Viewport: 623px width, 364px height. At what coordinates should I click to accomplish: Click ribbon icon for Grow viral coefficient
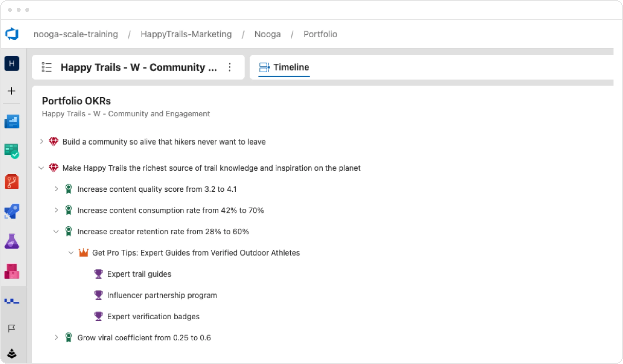[x=68, y=337]
